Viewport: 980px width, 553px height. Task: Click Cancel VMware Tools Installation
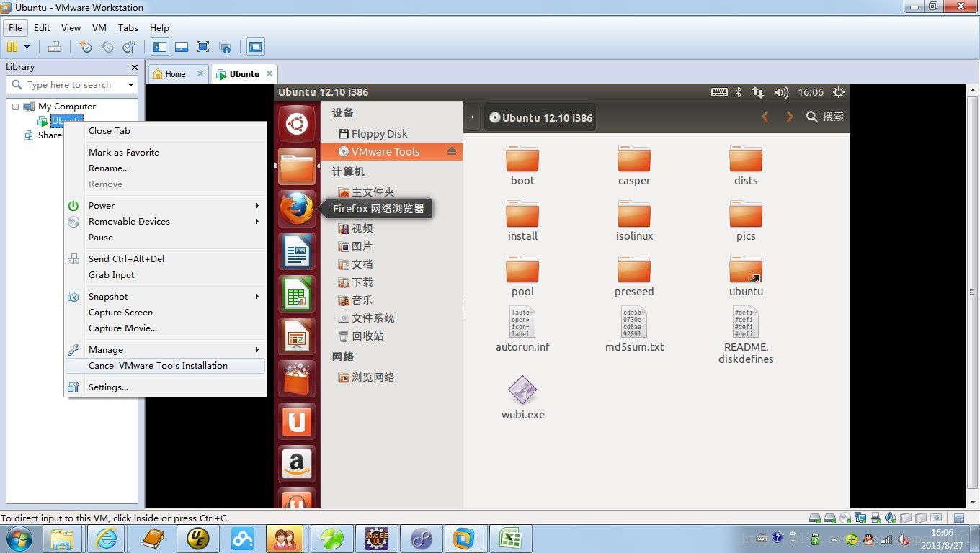(x=166, y=365)
